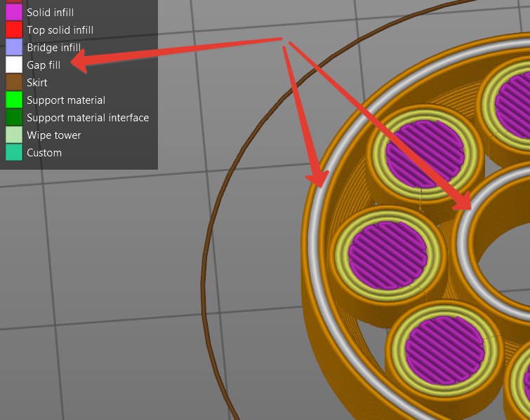
Task: Select the 'Top solid infill' legend label
Action: click(x=60, y=30)
